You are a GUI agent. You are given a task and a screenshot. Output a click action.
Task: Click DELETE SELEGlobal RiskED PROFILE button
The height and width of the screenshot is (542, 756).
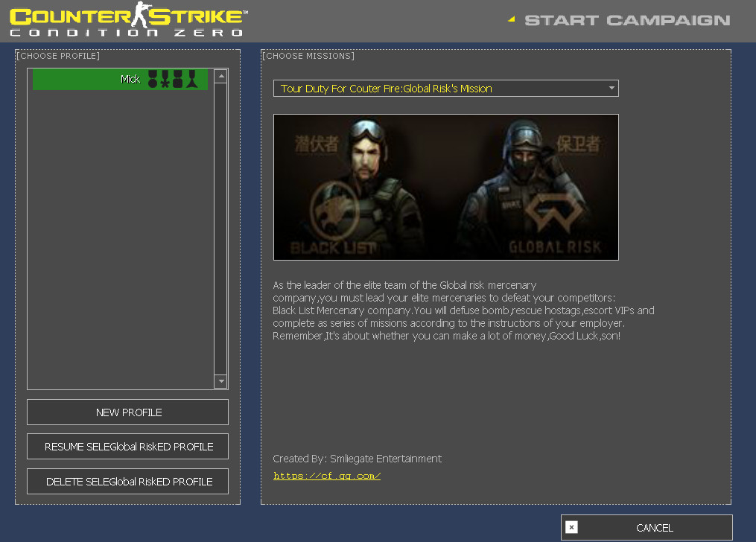point(128,481)
